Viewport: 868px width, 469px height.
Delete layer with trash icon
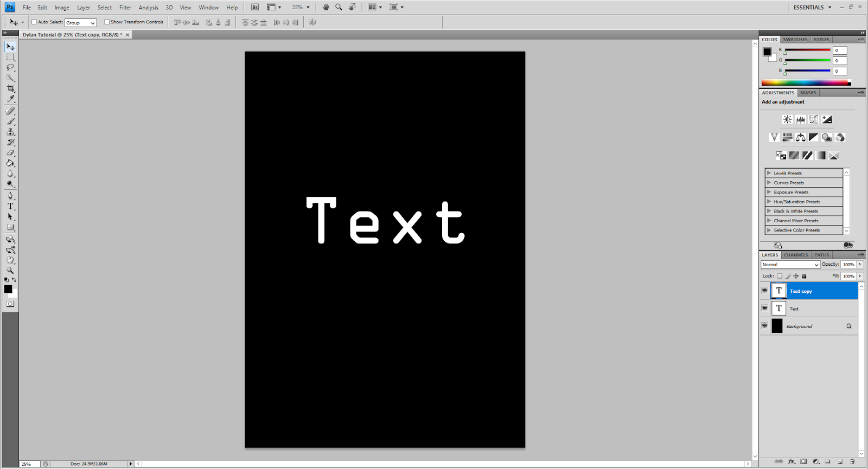pyautogui.click(x=852, y=461)
